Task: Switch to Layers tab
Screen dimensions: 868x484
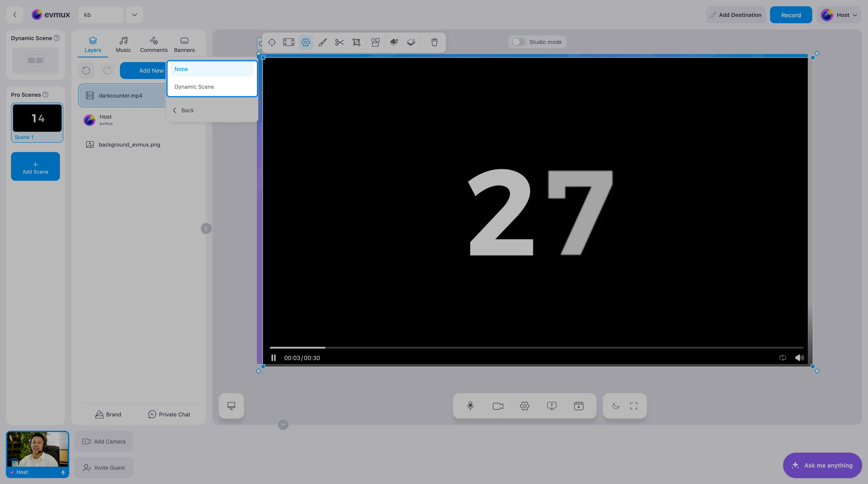Action: (93, 45)
